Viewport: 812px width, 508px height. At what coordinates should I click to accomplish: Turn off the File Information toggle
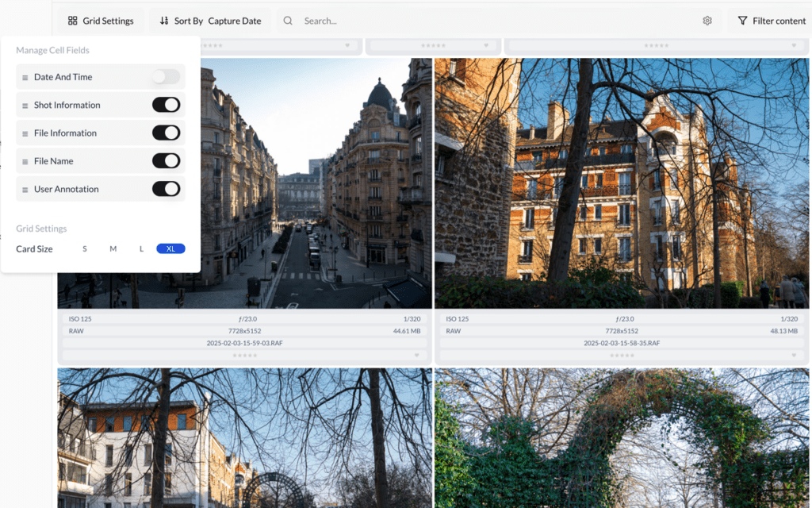pos(166,133)
